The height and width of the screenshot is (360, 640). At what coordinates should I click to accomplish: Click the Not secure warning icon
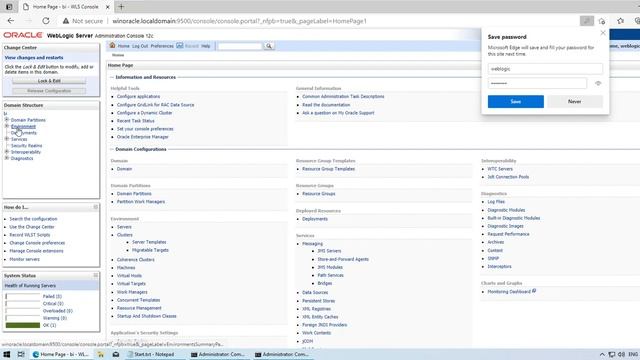pyautogui.click(x=66, y=21)
